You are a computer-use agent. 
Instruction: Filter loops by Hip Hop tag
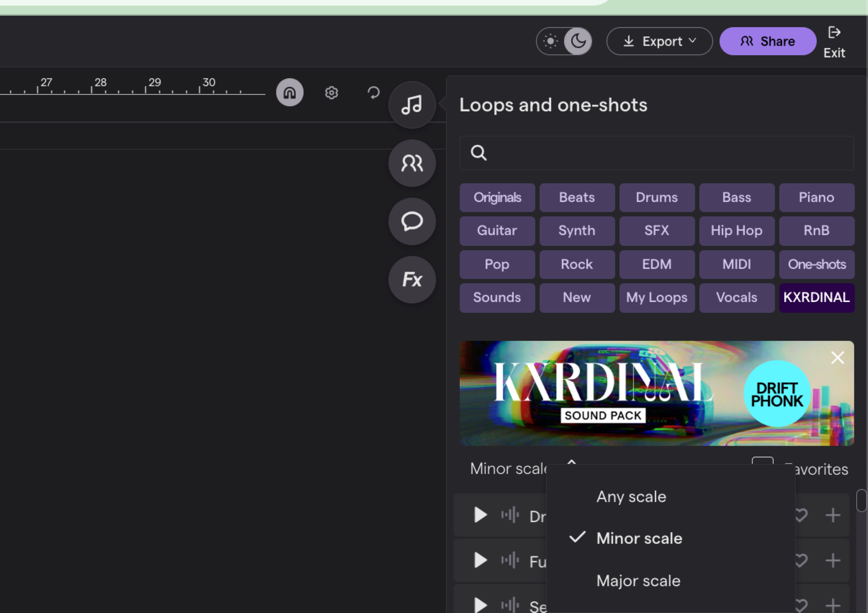(x=736, y=231)
